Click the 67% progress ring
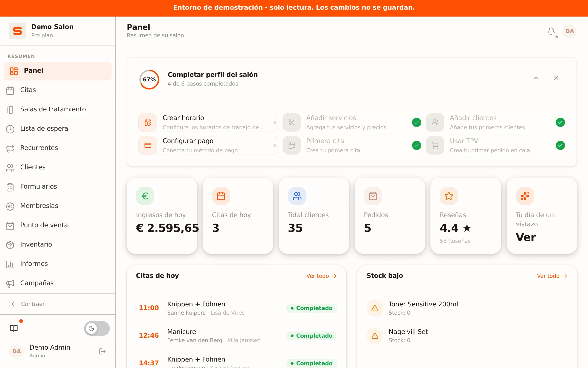This screenshot has width=588, height=368. (x=149, y=79)
